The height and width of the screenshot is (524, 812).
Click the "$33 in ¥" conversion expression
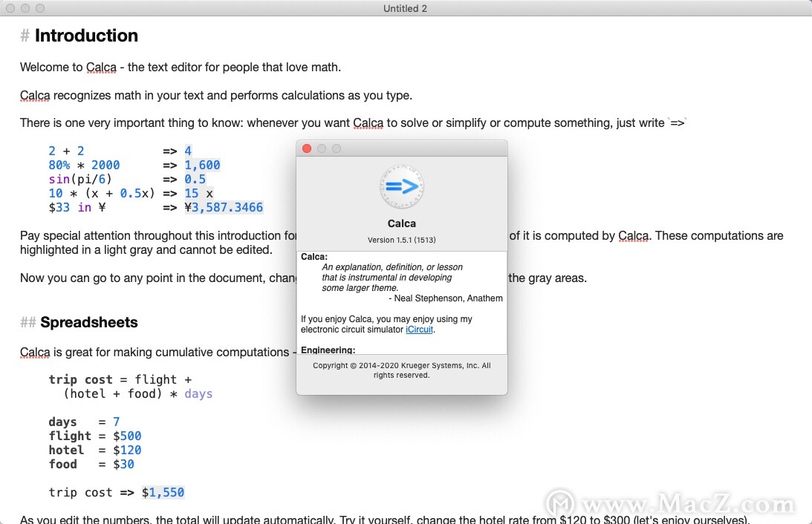tap(77, 207)
